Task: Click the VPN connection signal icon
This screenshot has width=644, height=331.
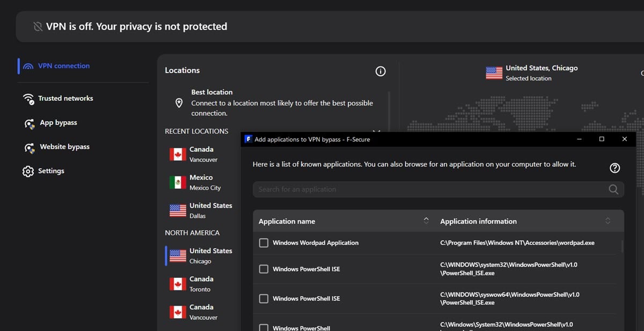Action: (x=28, y=66)
